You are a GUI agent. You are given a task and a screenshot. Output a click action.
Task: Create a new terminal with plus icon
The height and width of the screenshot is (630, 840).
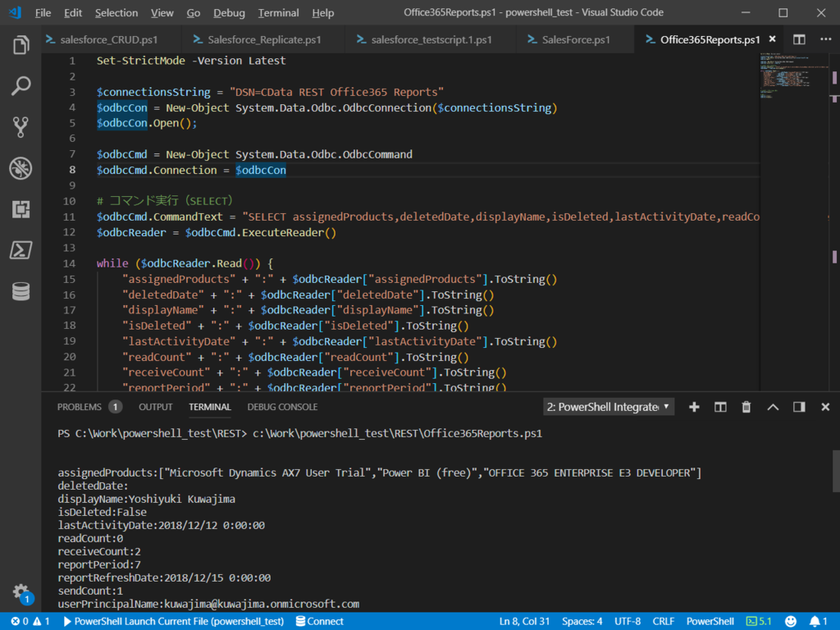pyautogui.click(x=694, y=407)
